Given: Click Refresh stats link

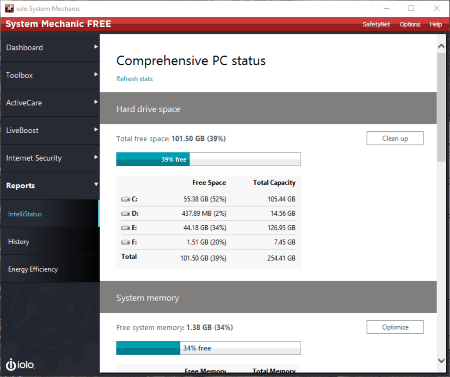Looking at the screenshot, I should 135,79.
